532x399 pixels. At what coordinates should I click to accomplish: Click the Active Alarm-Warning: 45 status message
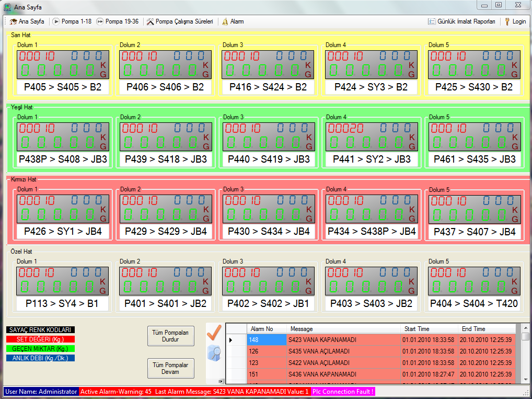point(115,392)
